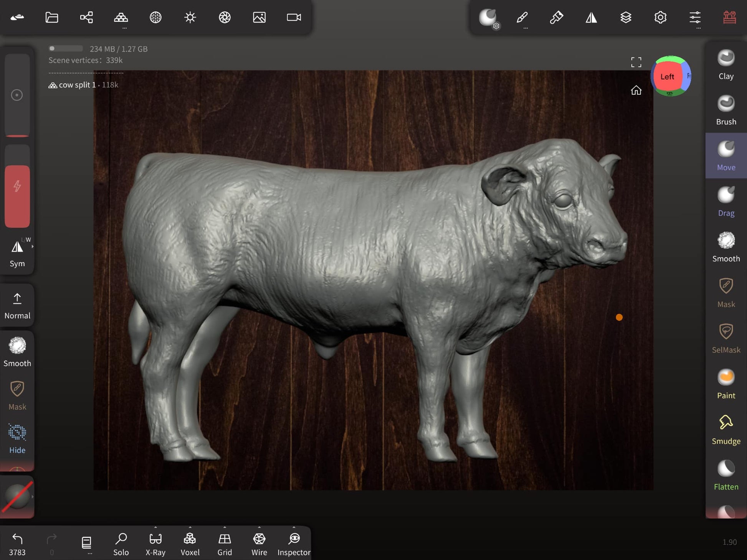Toggle X-Ray view

(155, 544)
